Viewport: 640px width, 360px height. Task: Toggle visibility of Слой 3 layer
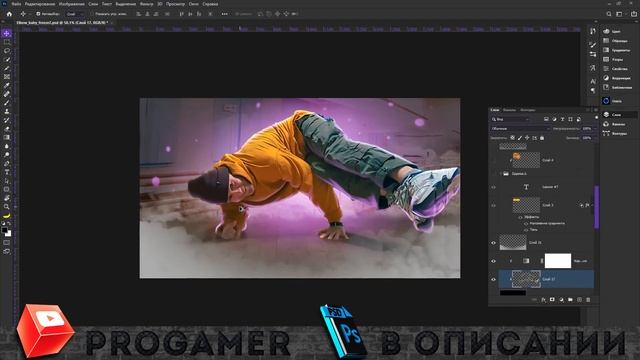(493, 205)
